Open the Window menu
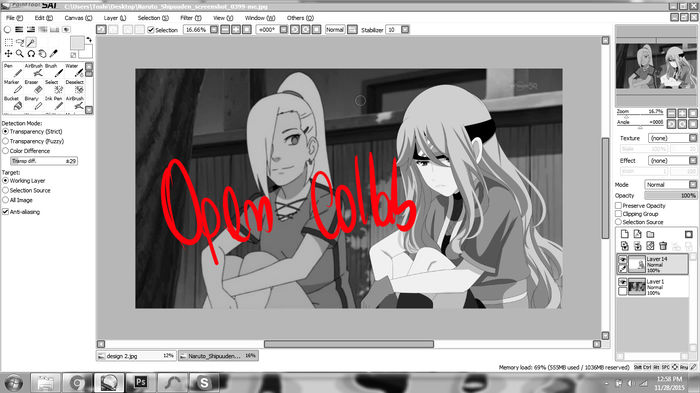 click(x=260, y=18)
